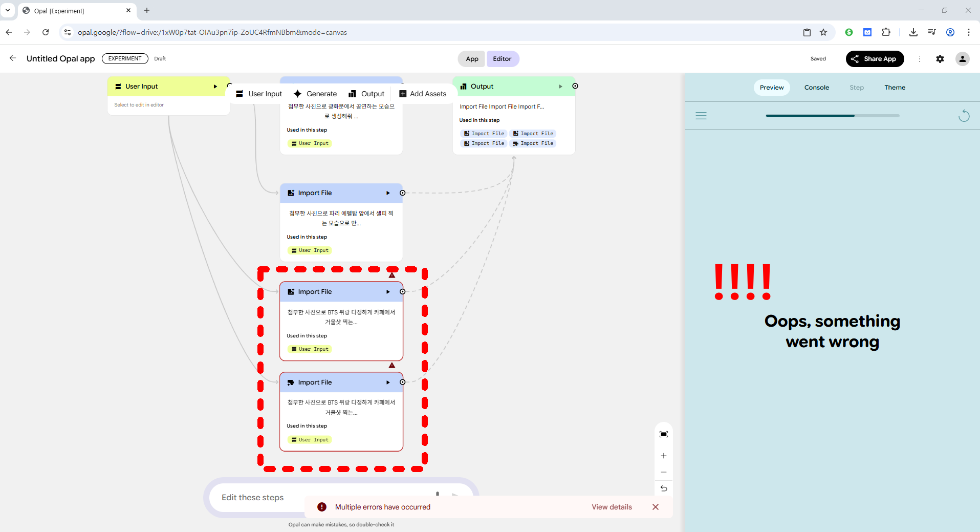
Task: Select the Preview tab
Action: point(772,88)
